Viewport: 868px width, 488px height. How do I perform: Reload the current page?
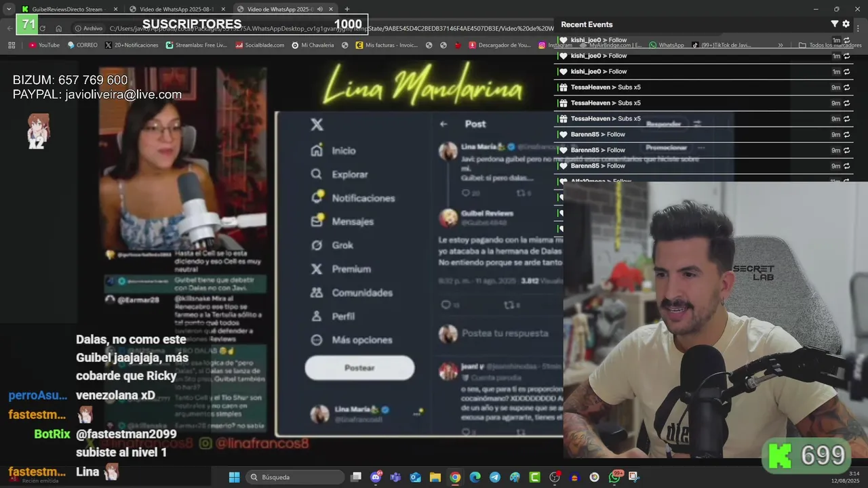43,28
